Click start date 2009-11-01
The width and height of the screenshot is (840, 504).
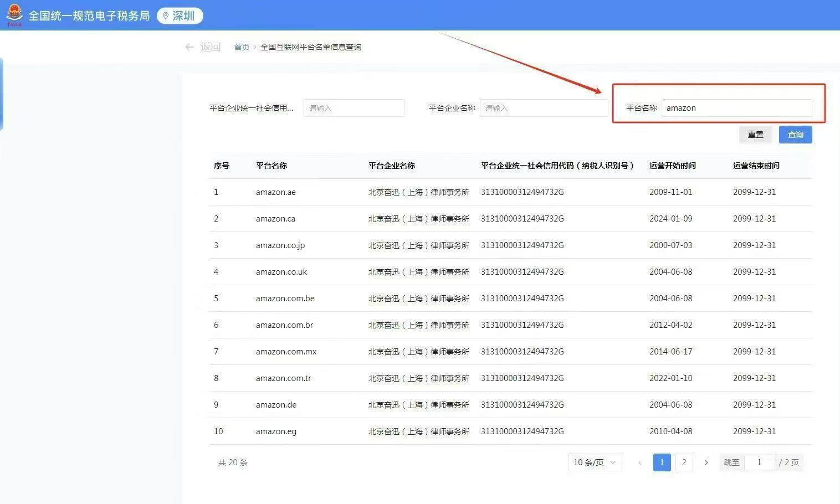pos(671,192)
